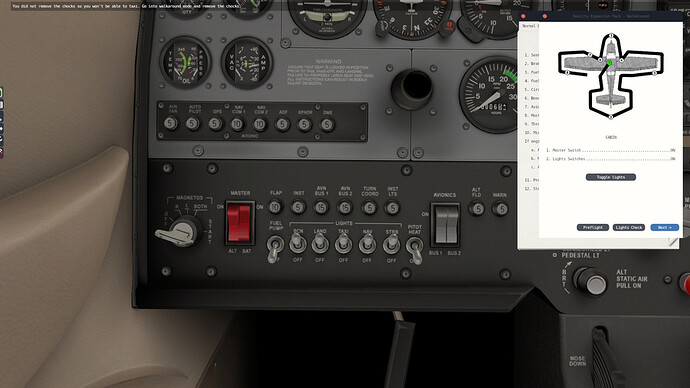Pull the ALT FLD circuit breaker
The image size is (690, 388).
click(x=477, y=209)
